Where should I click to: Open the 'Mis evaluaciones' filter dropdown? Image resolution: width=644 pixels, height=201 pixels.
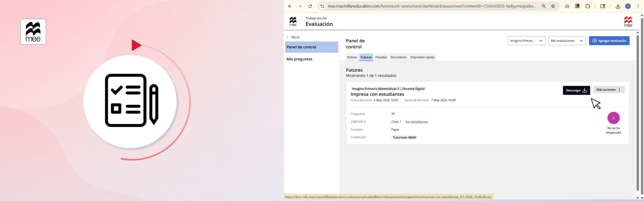click(x=567, y=41)
